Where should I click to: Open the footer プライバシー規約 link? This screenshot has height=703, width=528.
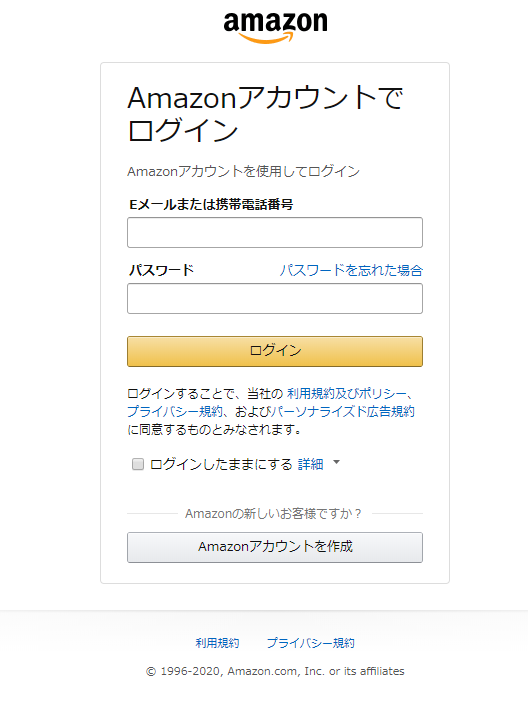[311, 643]
